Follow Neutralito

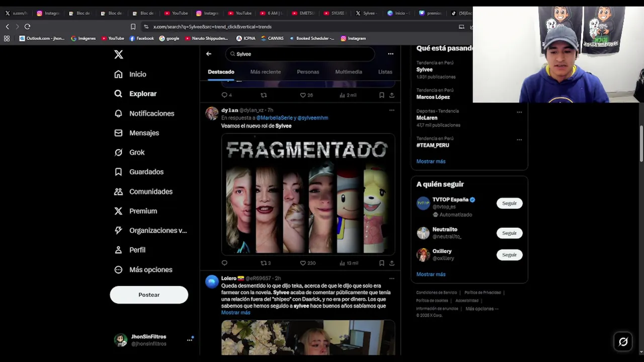point(509,233)
